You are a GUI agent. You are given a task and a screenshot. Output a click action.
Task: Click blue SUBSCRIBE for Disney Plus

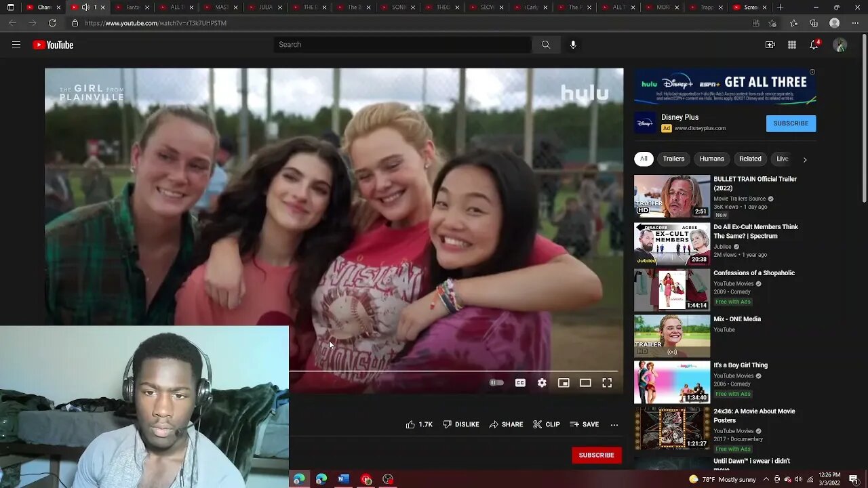coord(791,123)
